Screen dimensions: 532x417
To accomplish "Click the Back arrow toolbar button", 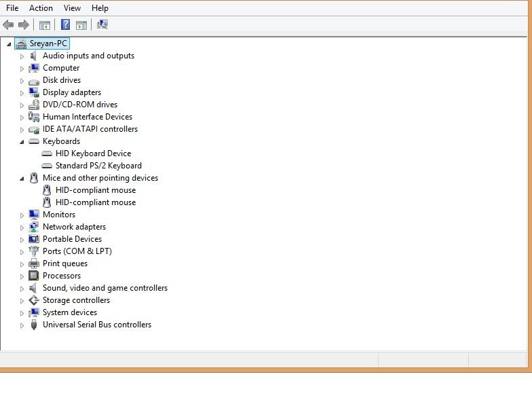I will click(8, 25).
